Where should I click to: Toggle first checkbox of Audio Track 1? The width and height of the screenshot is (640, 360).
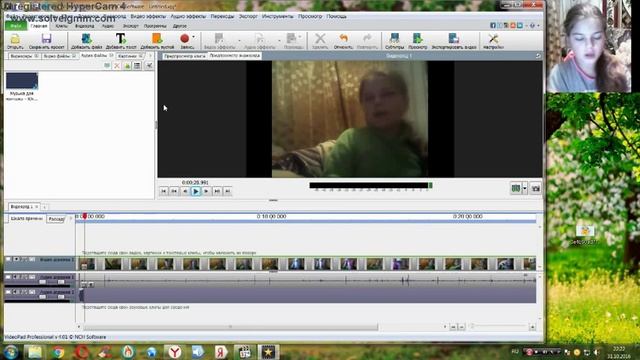coord(8,277)
